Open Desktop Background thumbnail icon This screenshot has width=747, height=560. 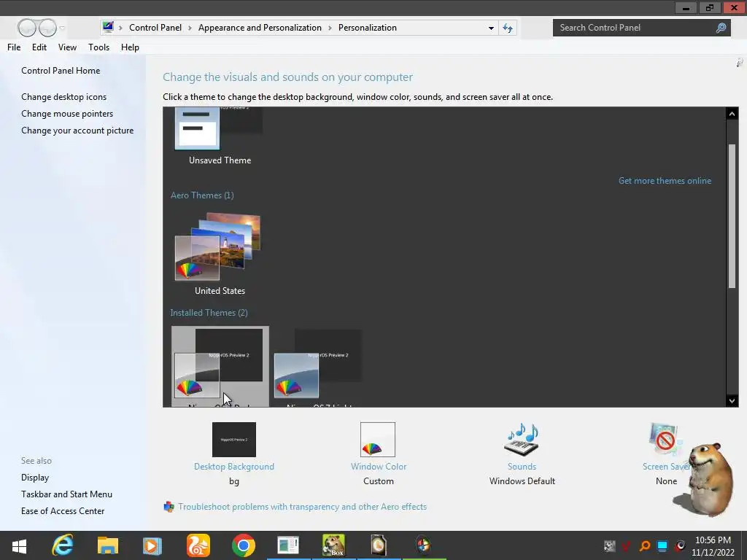tap(234, 440)
